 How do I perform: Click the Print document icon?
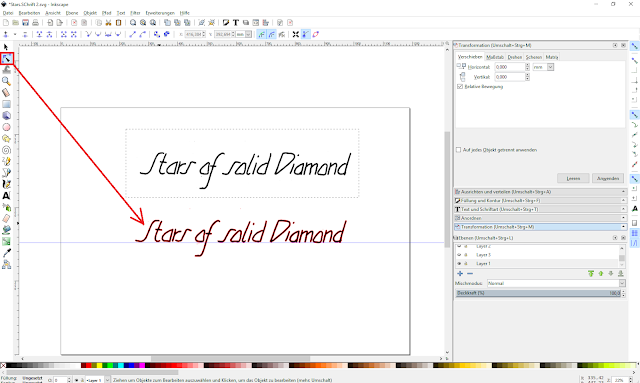tap(36, 22)
